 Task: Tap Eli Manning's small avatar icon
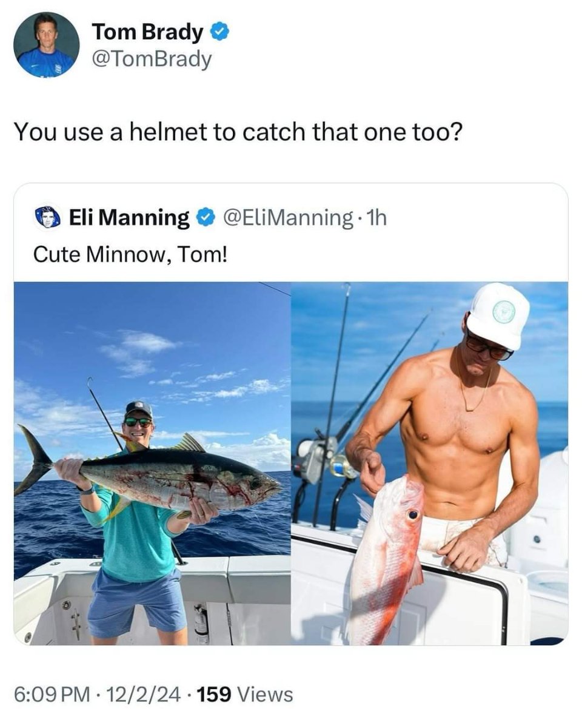47,217
